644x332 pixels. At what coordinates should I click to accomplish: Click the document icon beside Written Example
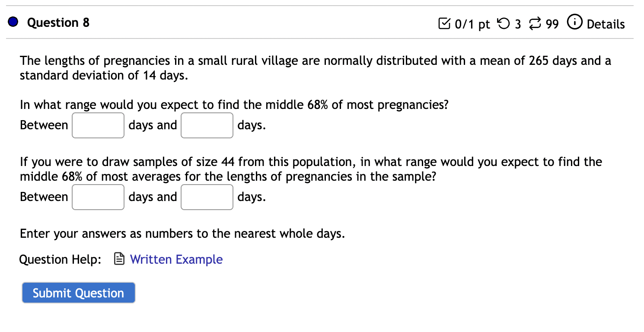(x=118, y=259)
